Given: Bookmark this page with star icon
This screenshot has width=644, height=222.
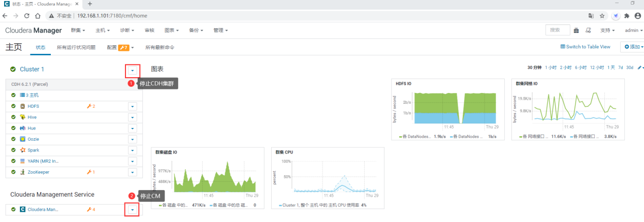Looking at the screenshot, I should pos(602,16).
